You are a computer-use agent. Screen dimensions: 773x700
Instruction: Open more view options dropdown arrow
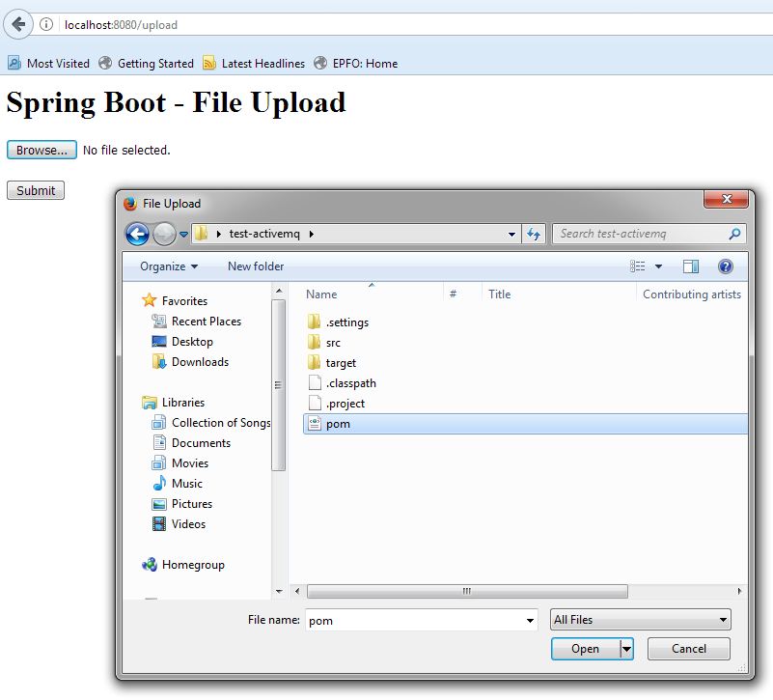pos(658,266)
